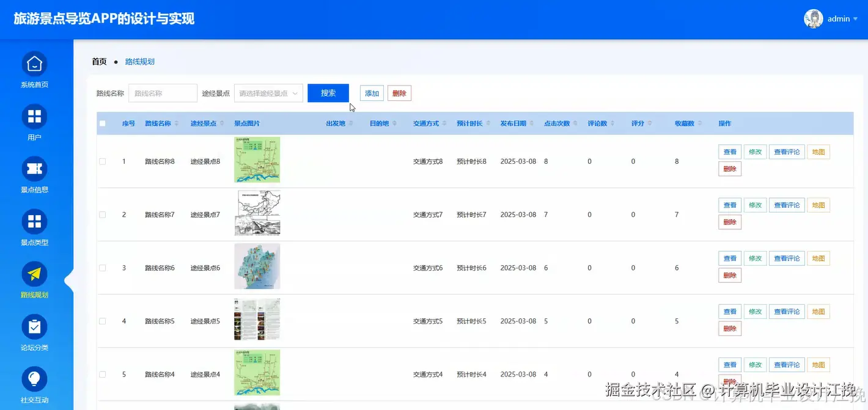Viewport: 868px width, 410px height.
Task: Open the 系统首页 home icon in sidebar
Action: [34, 64]
